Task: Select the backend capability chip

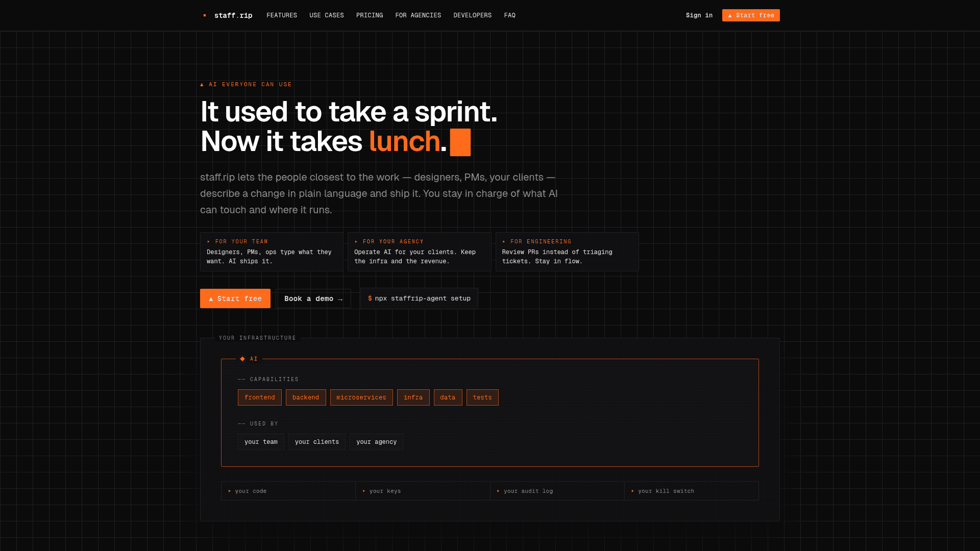Action: 306,397
